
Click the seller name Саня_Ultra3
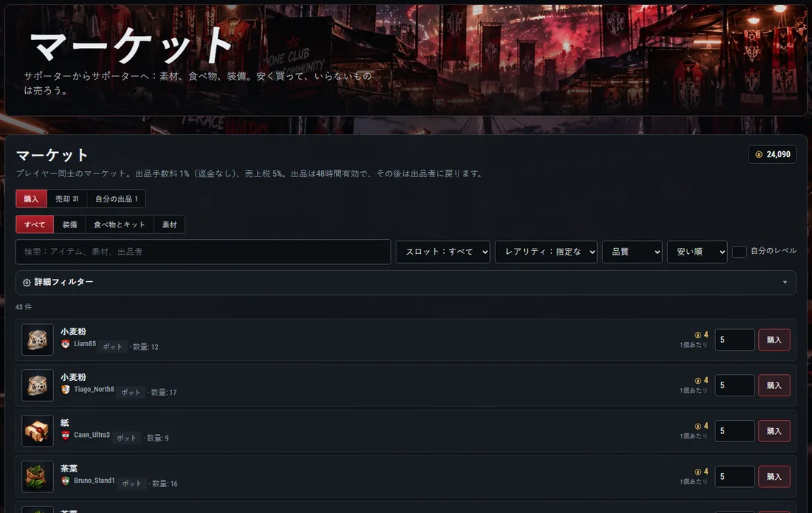click(x=92, y=435)
